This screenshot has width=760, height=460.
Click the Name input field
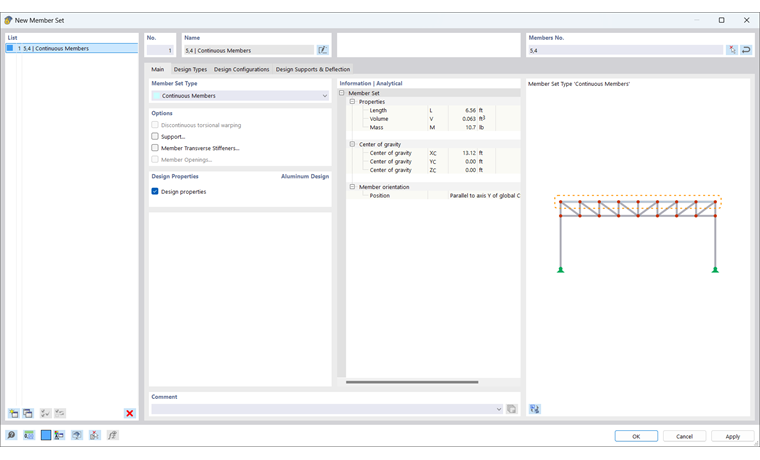249,50
